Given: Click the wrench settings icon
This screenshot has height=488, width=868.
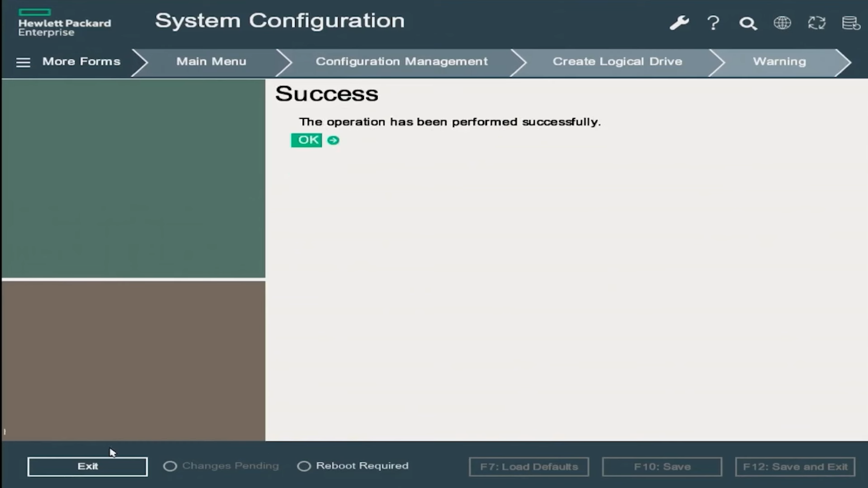Looking at the screenshot, I should click(x=679, y=23).
